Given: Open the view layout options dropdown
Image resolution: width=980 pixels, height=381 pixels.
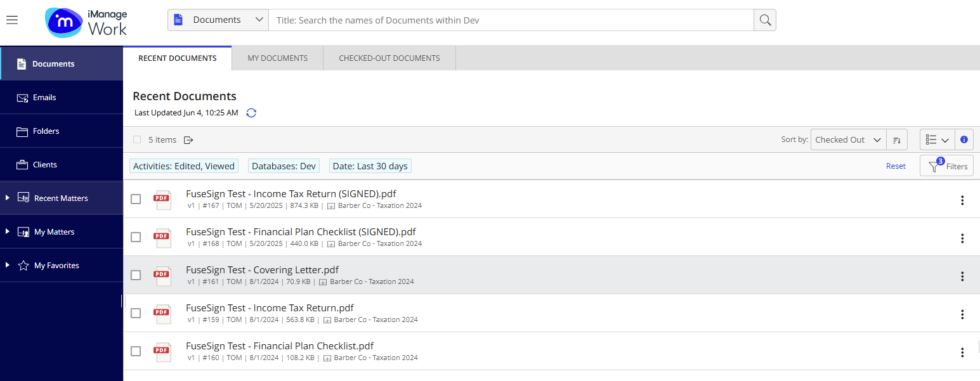Looking at the screenshot, I should (937, 140).
